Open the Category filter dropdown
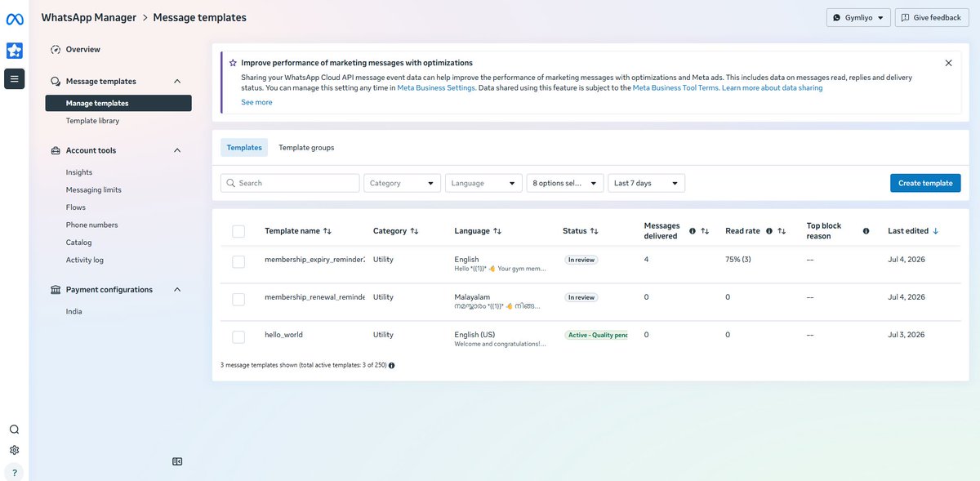 402,183
